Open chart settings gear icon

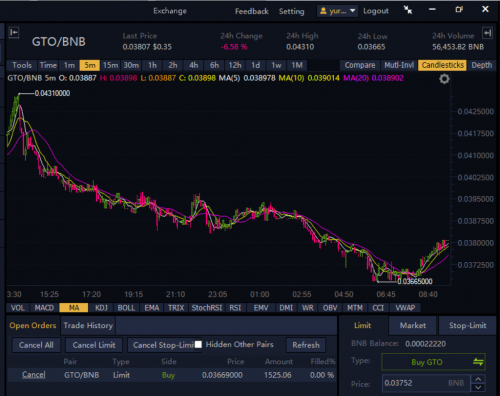pyautogui.click(x=444, y=79)
